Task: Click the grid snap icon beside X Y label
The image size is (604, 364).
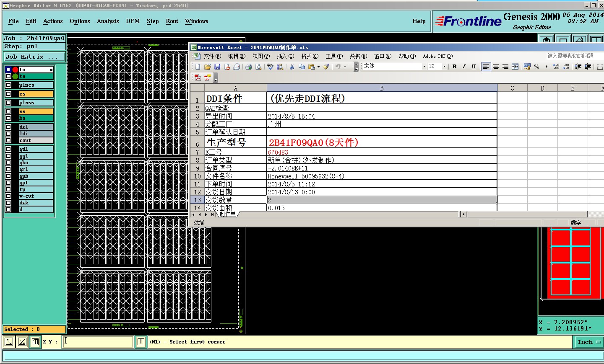Action: [x=35, y=342]
